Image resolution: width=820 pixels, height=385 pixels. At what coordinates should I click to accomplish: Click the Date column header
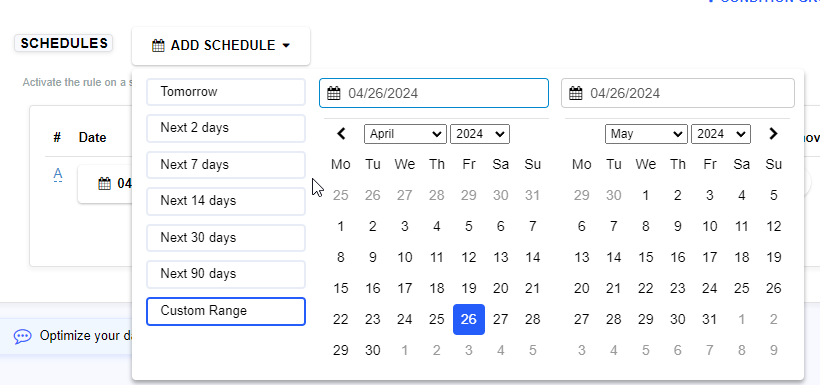pos(93,138)
